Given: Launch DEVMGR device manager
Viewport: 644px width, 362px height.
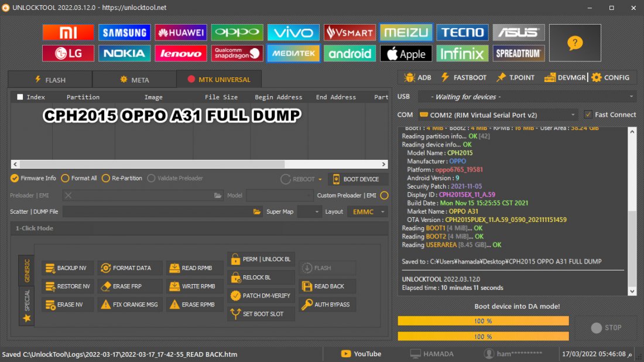Looking at the screenshot, I should pos(565,78).
